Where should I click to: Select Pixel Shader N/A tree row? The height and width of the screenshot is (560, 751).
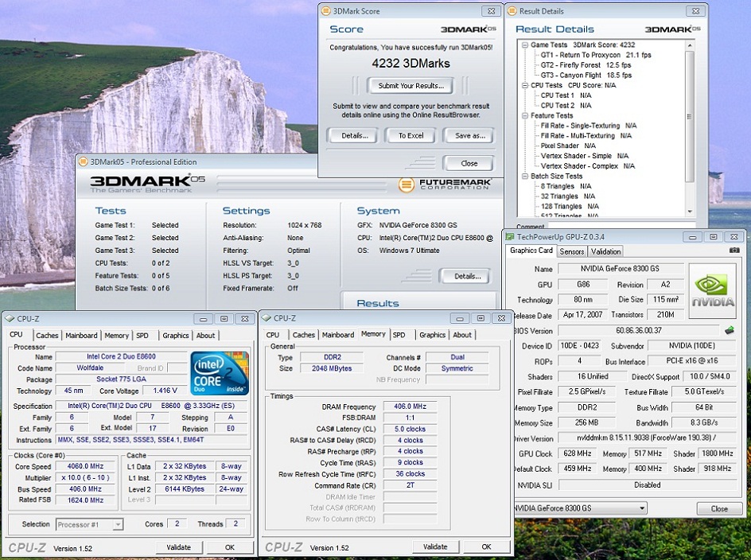pos(568,146)
